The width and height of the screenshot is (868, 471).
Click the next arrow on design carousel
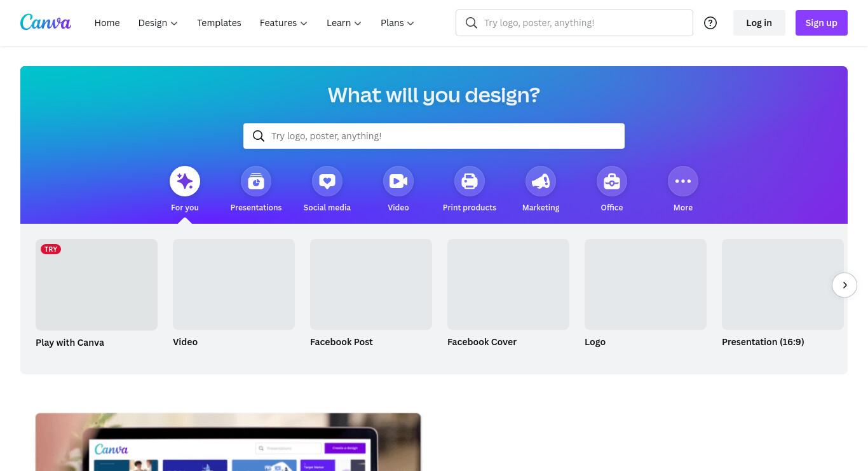click(844, 285)
